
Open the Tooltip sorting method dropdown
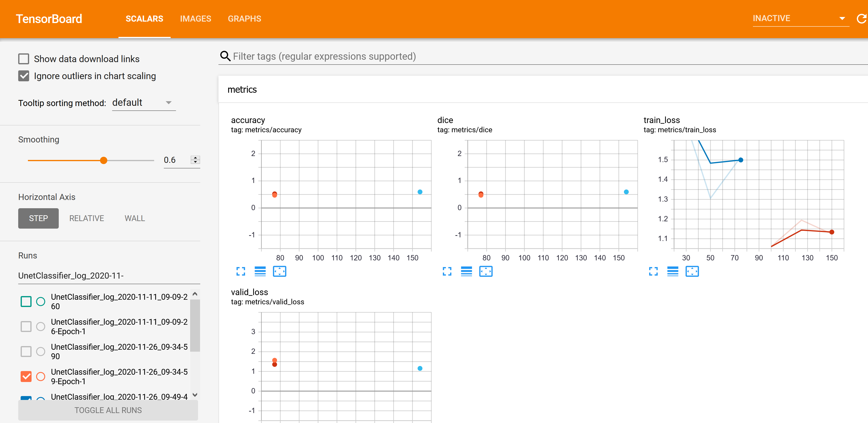point(143,103)
